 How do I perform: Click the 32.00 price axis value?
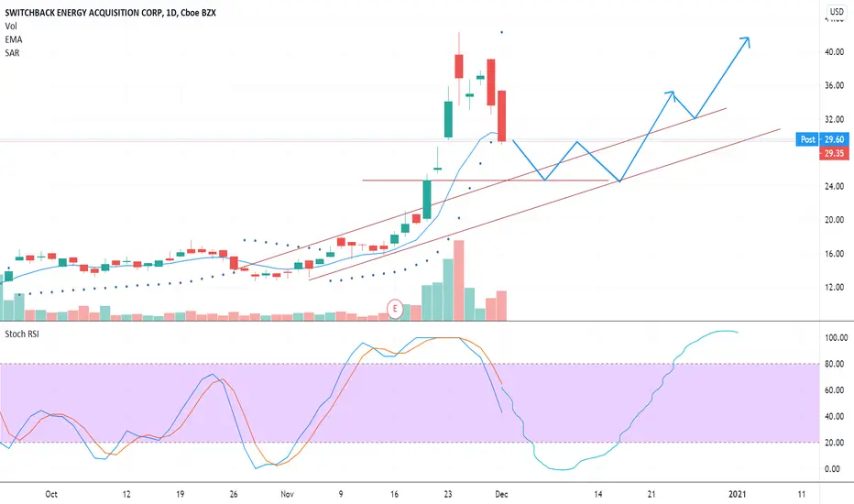coord(835,119)
